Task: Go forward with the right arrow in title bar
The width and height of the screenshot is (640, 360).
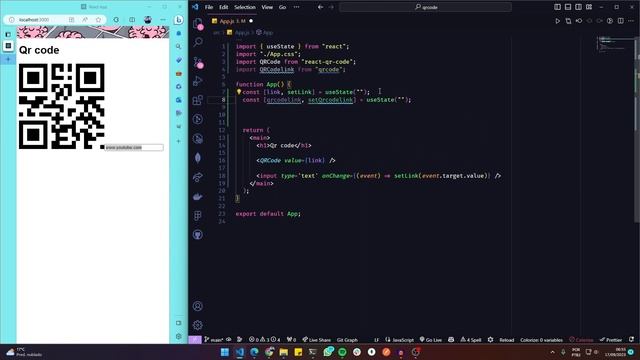Action: [x=331, y=7]
